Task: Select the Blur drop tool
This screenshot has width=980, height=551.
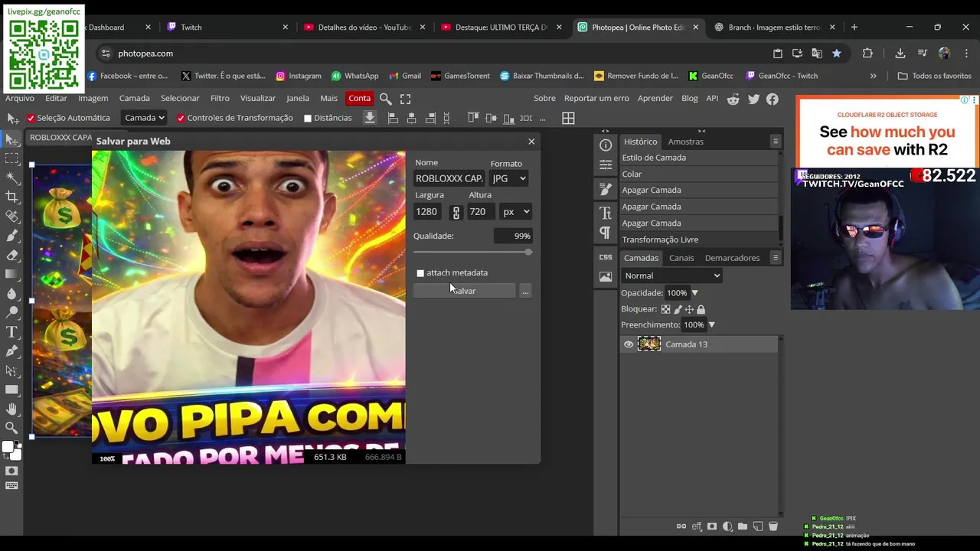Action: (11, 293)
